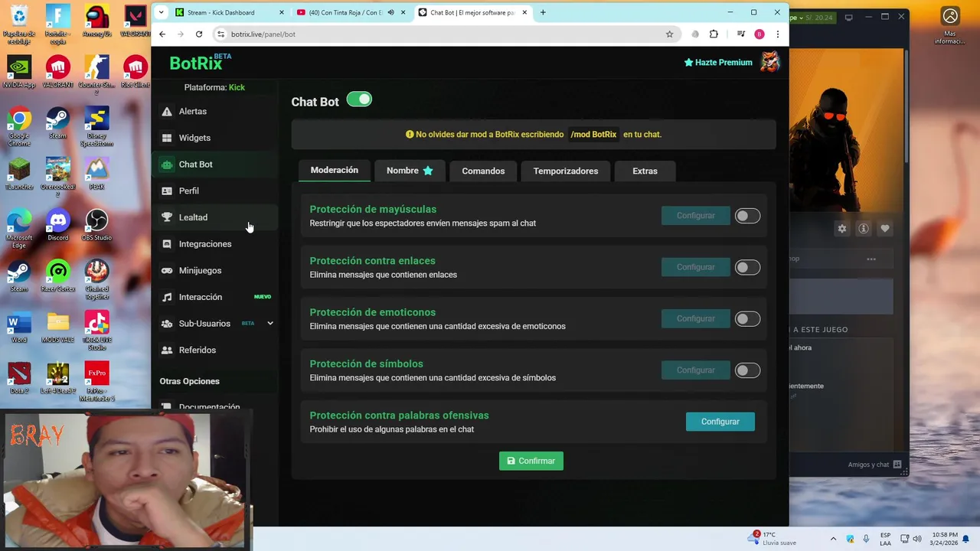Open Chrome three-dot menu
Image resolution: width=980 pixels, height=551 pixels.
[777, 34]
